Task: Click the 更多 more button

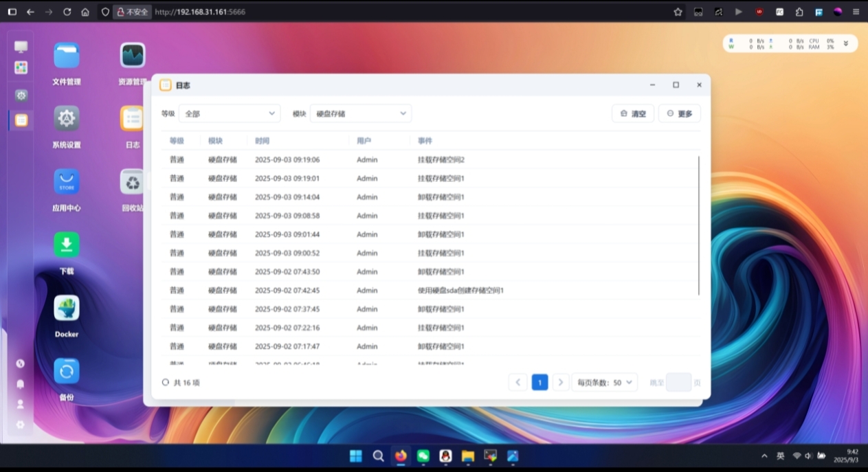Action: pos(679,113)
